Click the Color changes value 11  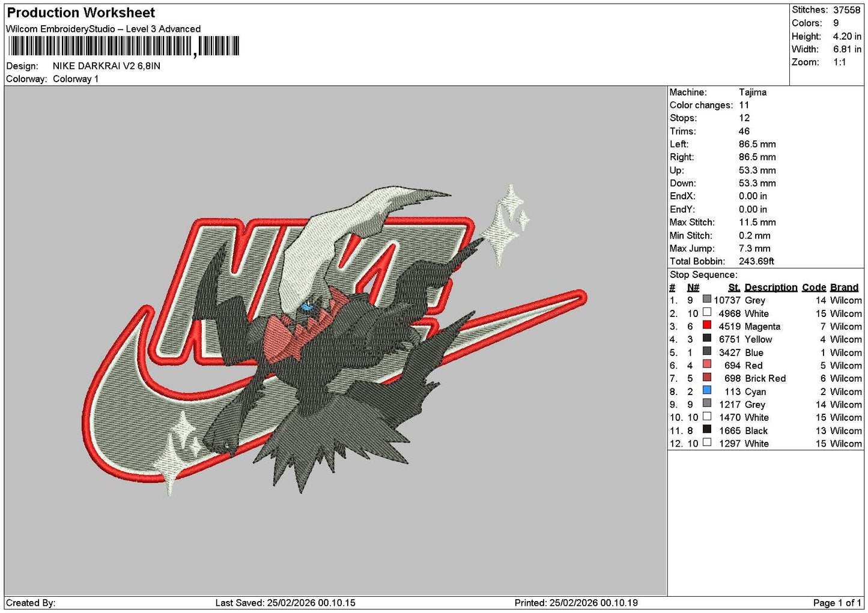[744, 105]
